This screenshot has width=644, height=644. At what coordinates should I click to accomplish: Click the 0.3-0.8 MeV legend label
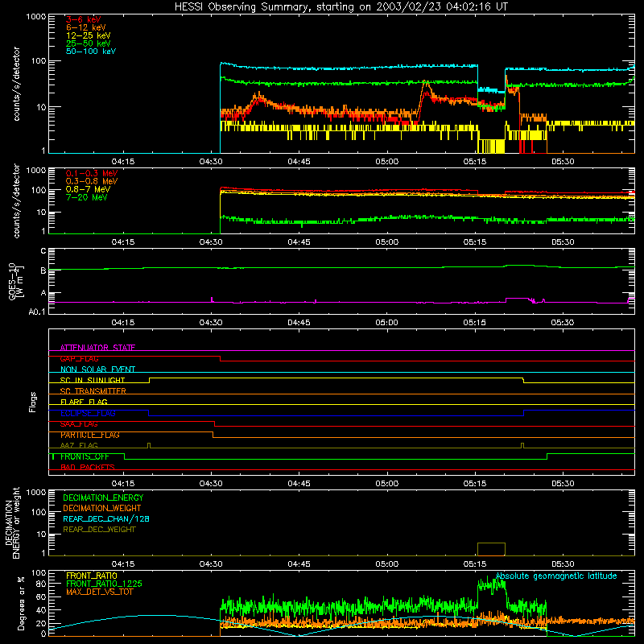[x=92, y=181]
